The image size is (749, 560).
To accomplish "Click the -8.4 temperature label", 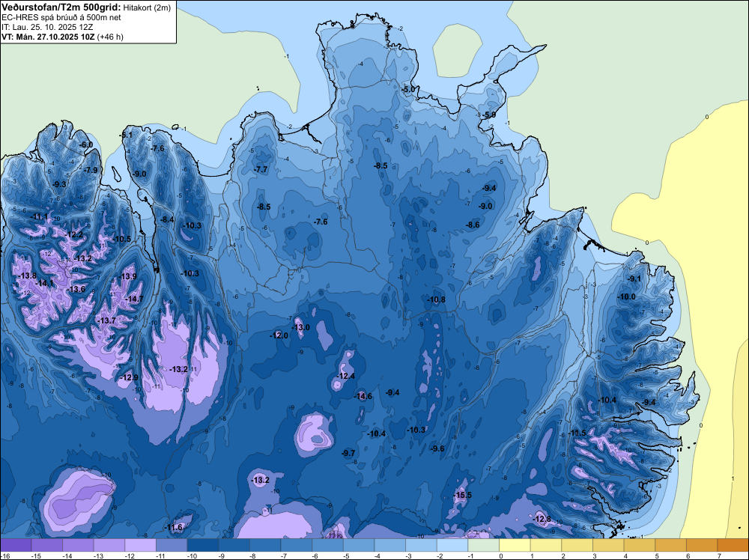I will click(x=167, y=219).
